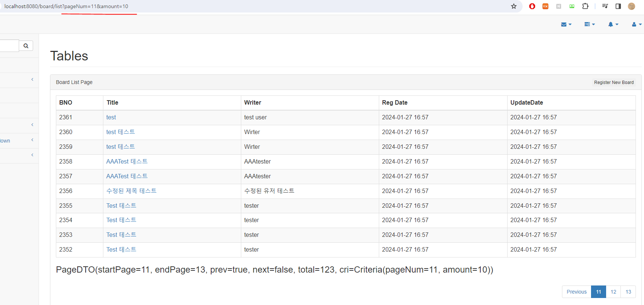The width and height of the screenshot is (644, 305).
Task: Go to Previous pagination page
Action: (x=576, y=292)
